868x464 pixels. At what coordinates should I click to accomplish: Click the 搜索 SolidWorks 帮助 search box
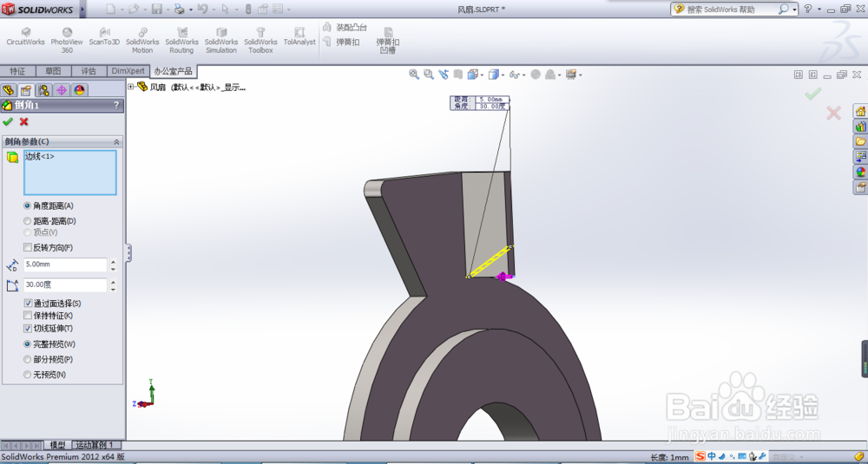tap(730, 10)
